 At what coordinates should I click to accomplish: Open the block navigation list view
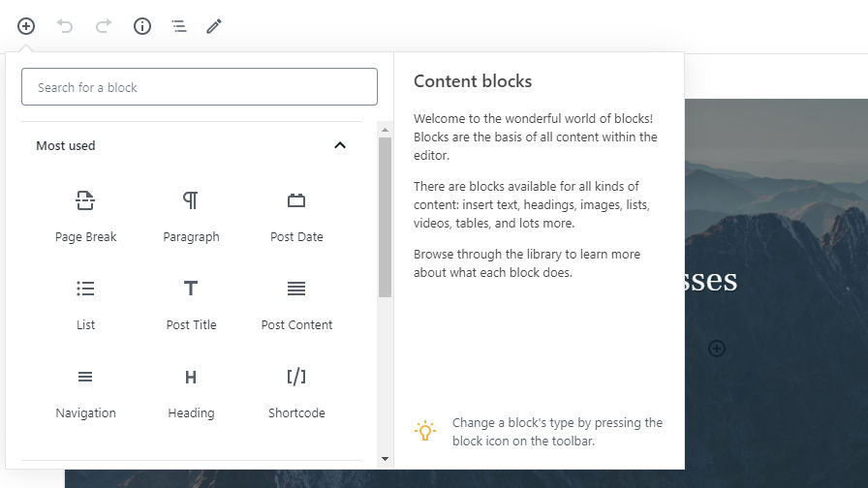[179, 26]
